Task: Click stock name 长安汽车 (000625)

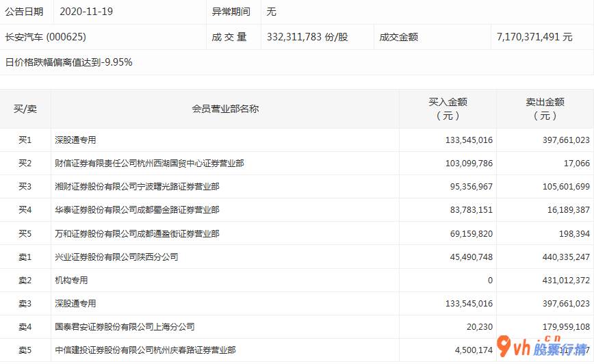Action: click(x=46, y=37)
